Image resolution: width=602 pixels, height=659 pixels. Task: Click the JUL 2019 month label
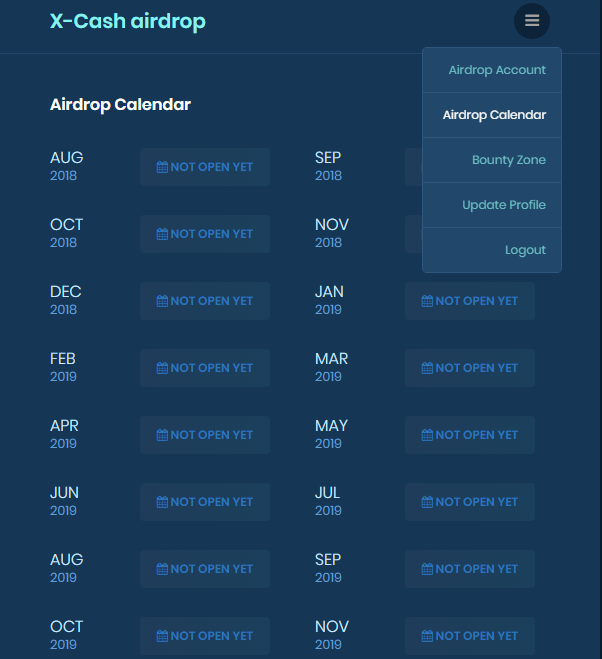[328, 501]
